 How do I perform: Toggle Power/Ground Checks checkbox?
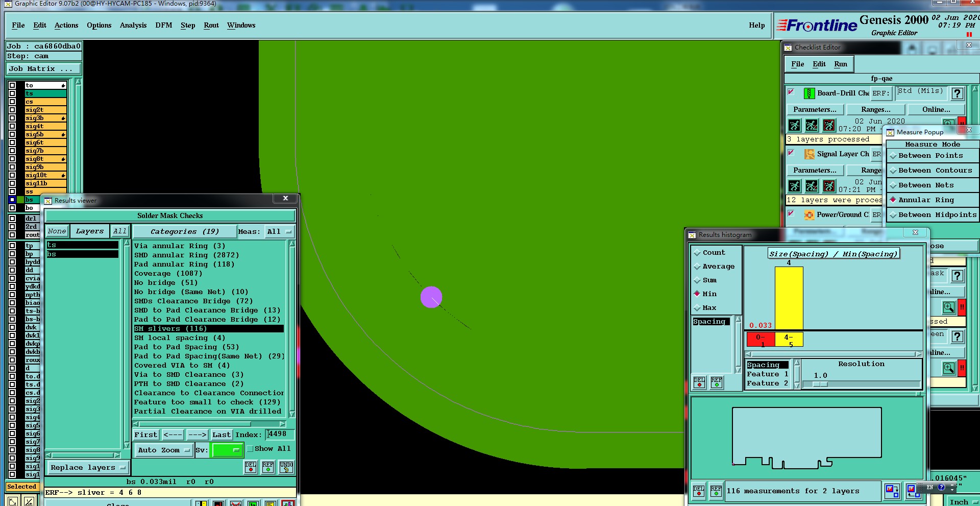click(x=791, y=213)
